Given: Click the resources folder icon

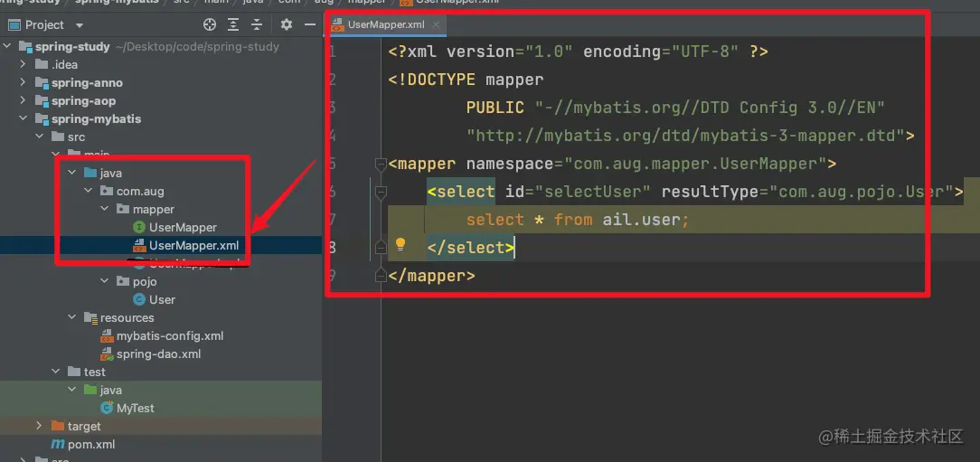Looking at the screenshot, I should (90, 317).
